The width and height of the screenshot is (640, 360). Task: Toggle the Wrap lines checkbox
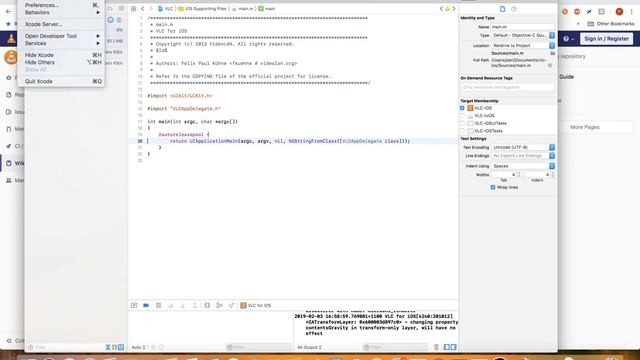tap(493, 187)
